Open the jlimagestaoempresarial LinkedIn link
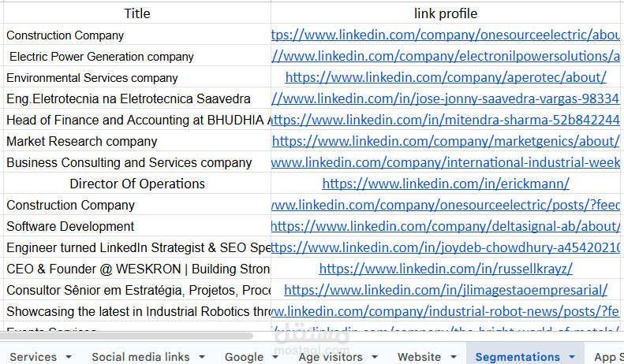The image size is (624, 364). (x=446, y=290)
